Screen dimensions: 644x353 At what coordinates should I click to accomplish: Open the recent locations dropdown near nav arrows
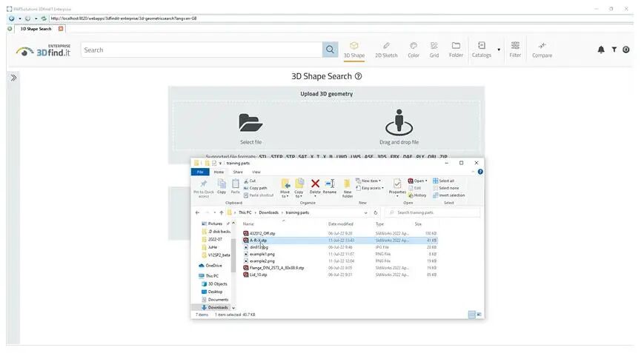pos(214,213)
